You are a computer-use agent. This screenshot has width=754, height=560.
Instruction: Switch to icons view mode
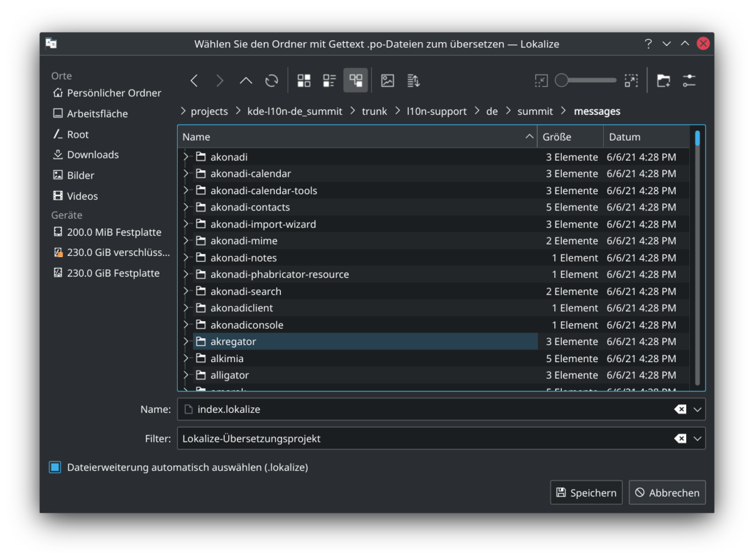click(x=304, y=80)
